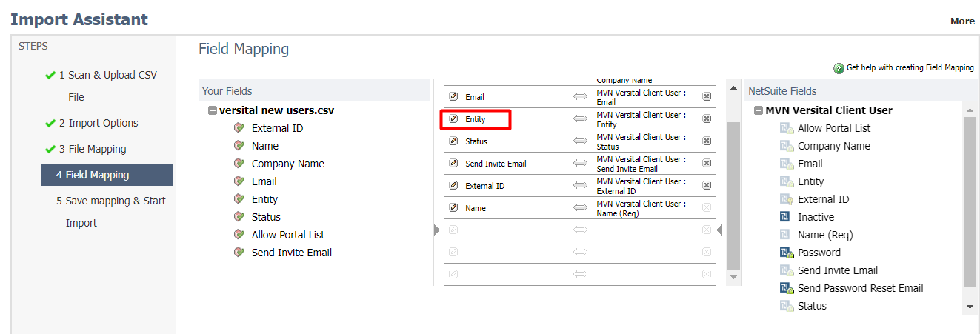The width and height of the screenshot is (980, 334).
Task: Click the help icon beside Get help link
Action: 839,68
